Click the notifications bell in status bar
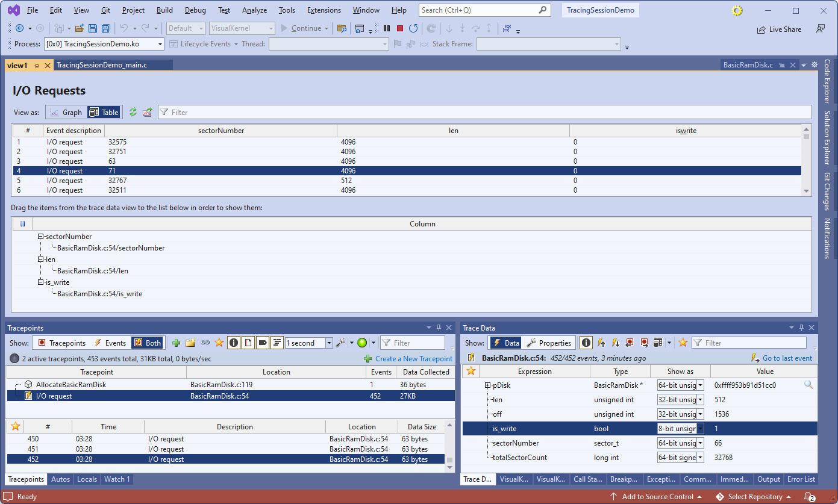This screenshot has height=504, width=838. (x=809, y=497)
